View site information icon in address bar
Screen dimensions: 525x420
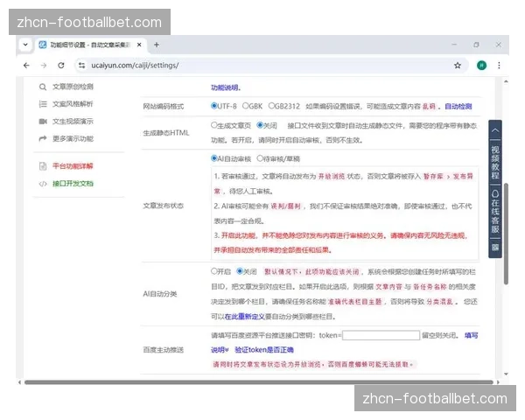81,66
